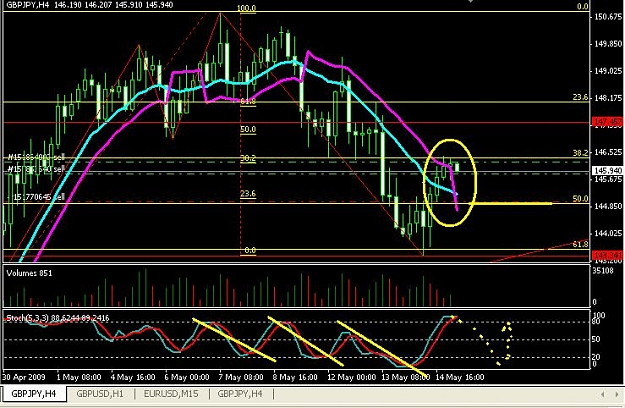The image size is (625, 408).
Task: Click the 50 level on the Stochastic scale
Action: 596,339
